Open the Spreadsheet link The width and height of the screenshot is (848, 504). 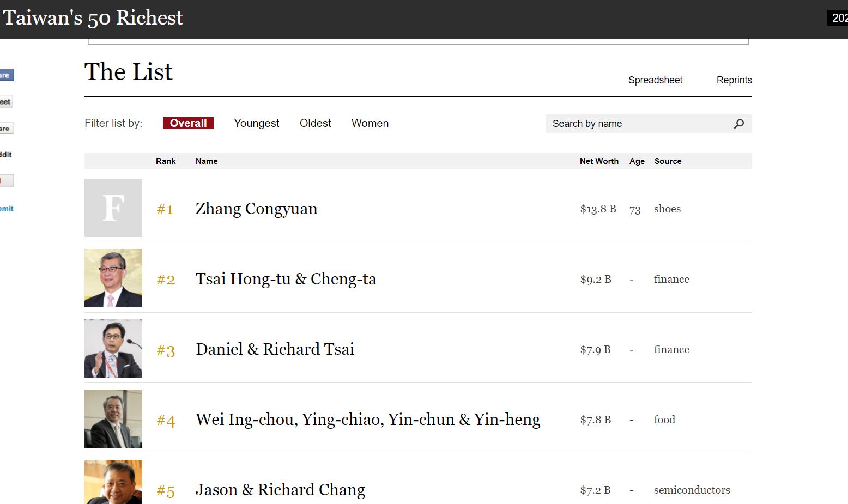click(x=655, y=80)
